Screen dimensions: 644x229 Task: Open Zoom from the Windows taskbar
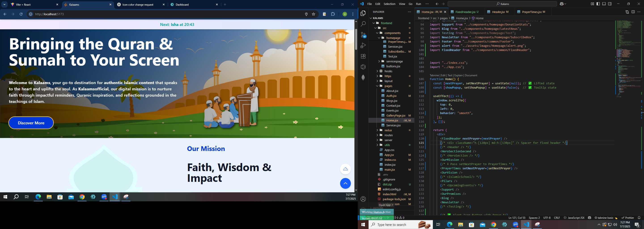click(x=515, y=225)
